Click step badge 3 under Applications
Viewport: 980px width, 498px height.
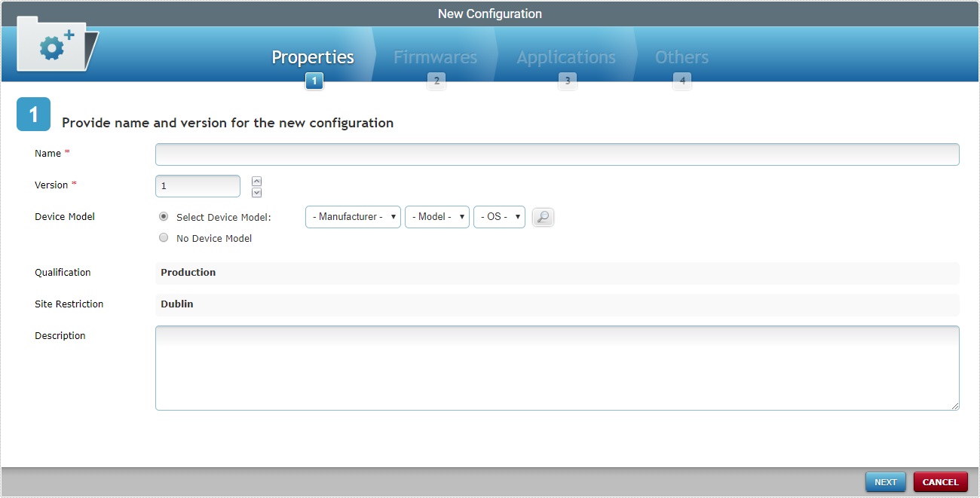(x=567, y=81)
